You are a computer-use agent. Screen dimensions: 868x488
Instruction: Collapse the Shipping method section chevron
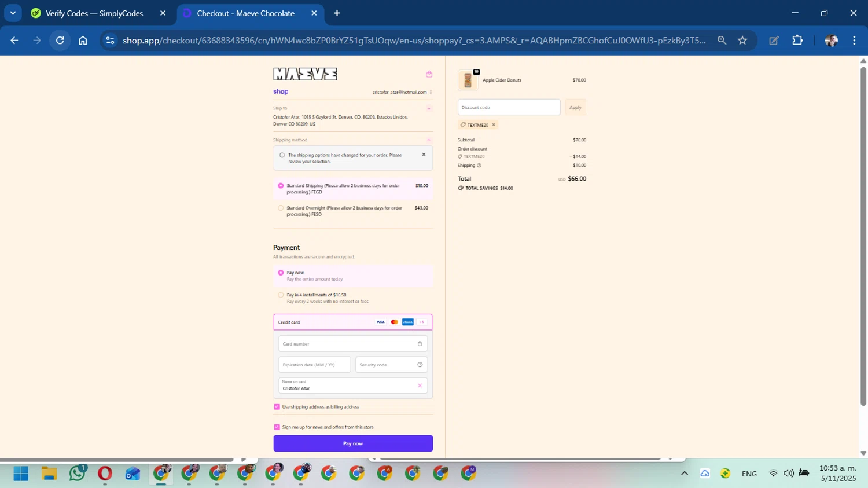click(x=429, y=140)
